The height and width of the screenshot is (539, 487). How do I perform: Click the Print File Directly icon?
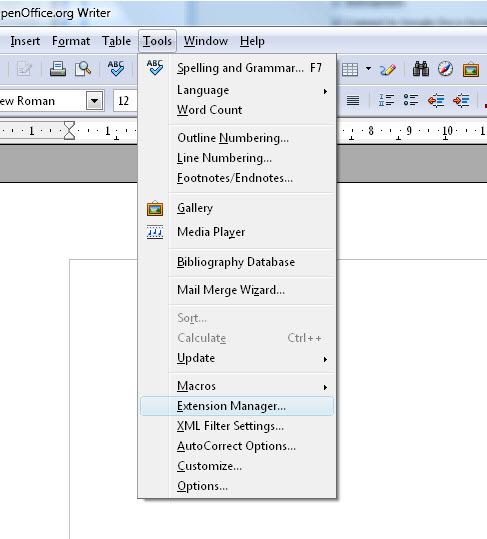pyautogui.click(x=58, y=69)
